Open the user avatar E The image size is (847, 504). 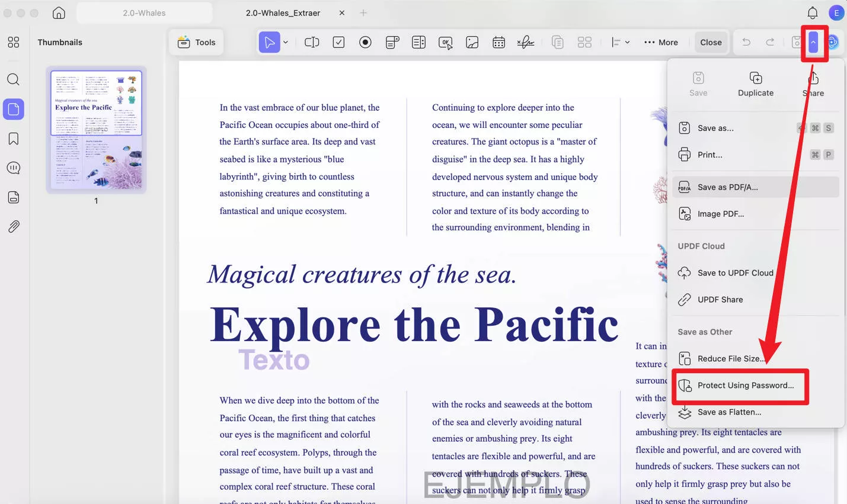tap(836, 12)
